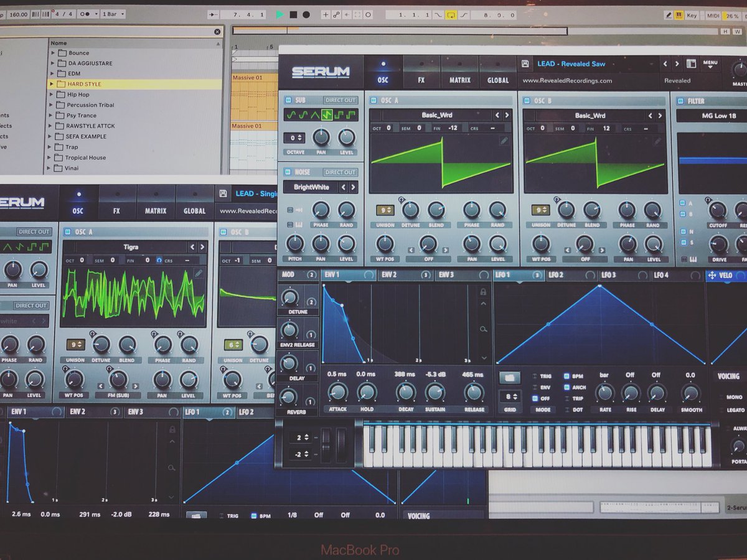Select next noise sample after BrightWhite
The width and height of the screenshot is (747, 560).
(353, 187)
